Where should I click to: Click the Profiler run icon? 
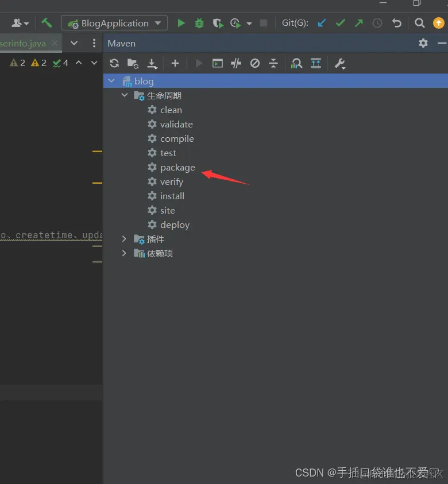[235, 23]
